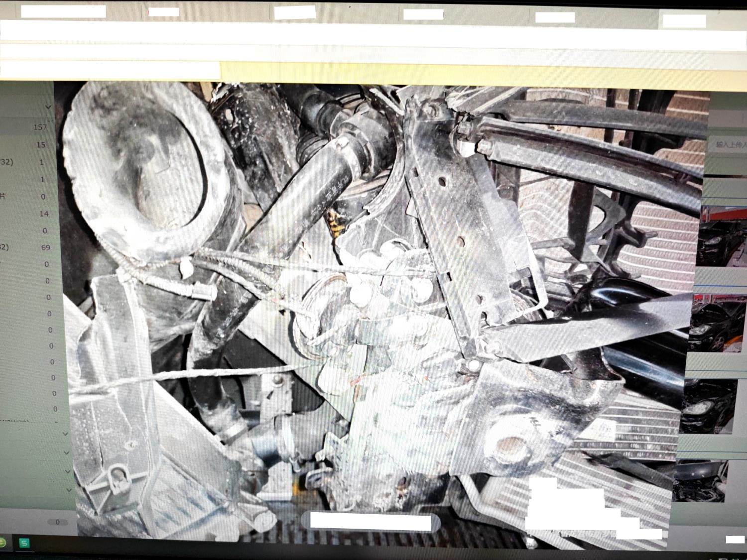The height and width of the screenshot is (560, 747).
Task: Expand the last chevron section in the left panel
Action: coord(69,490)
